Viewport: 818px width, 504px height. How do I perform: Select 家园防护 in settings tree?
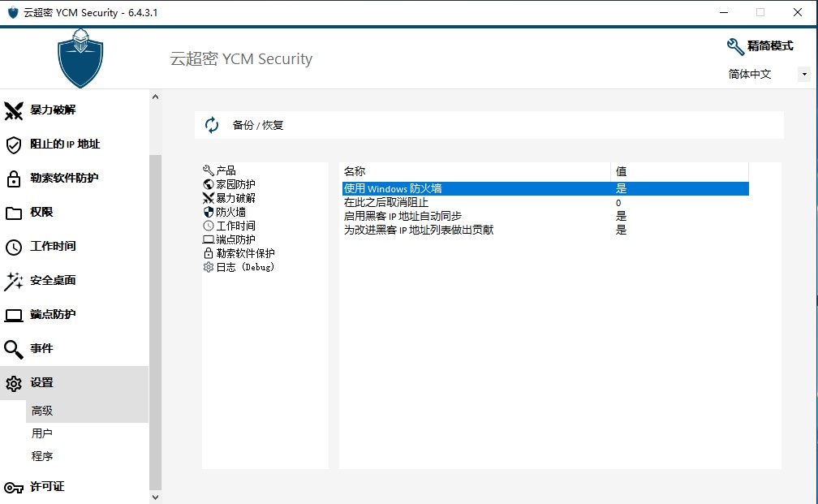pyautogui.click(x=236, y=184)
